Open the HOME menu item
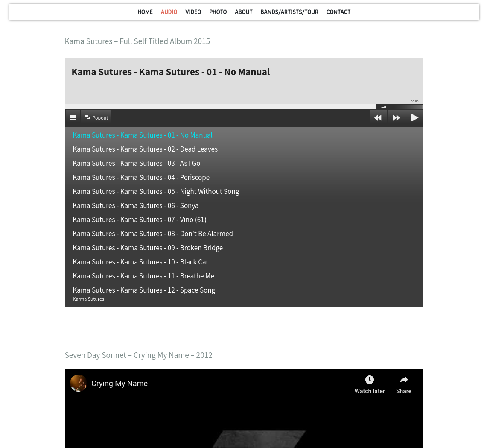 point(145,12)
